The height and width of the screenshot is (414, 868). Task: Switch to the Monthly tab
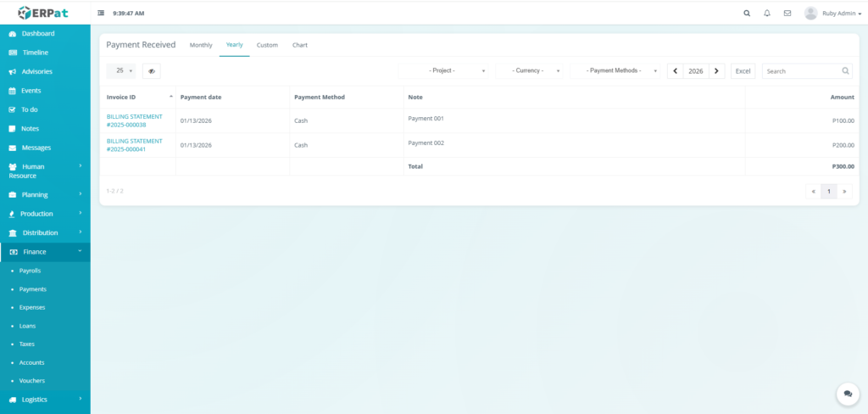201,45
